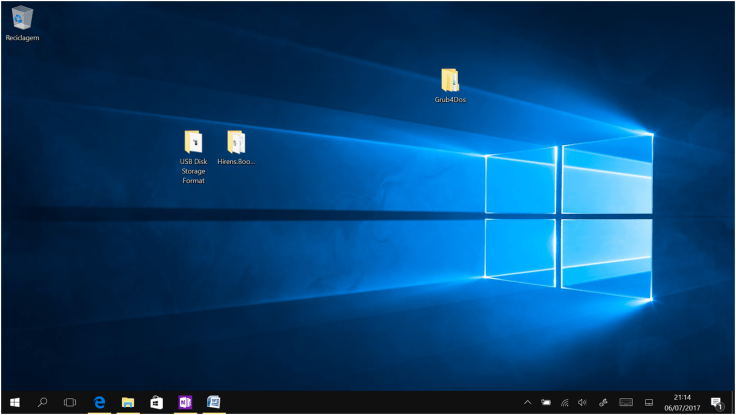Switch to the Word document taskbar app
Screen dimensions: 736x415
tap(213, 402)
